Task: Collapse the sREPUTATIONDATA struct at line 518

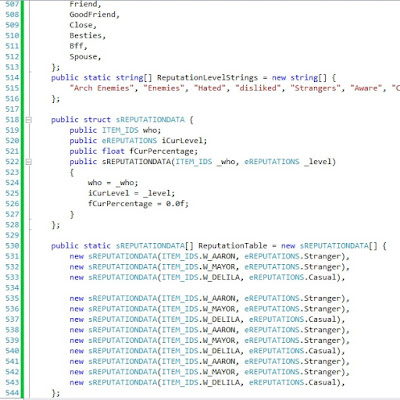Action: point(29,120)
